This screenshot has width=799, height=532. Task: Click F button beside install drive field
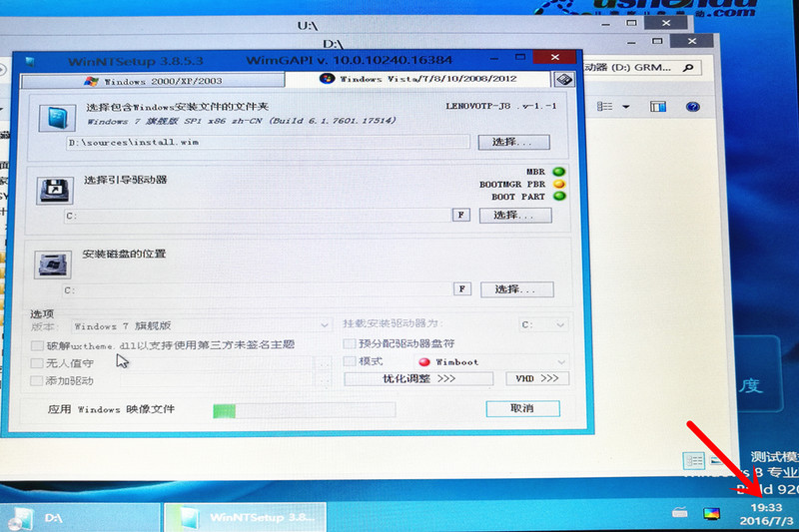click(462, 289)
